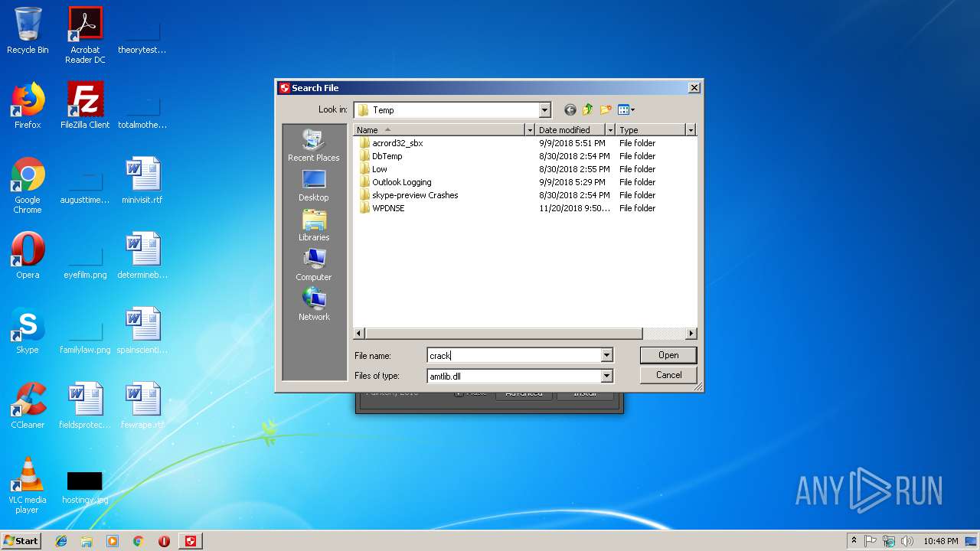Select the Outlook Logging folder
The height and width of the screenshot is (551, 980).
coord(401,182)
